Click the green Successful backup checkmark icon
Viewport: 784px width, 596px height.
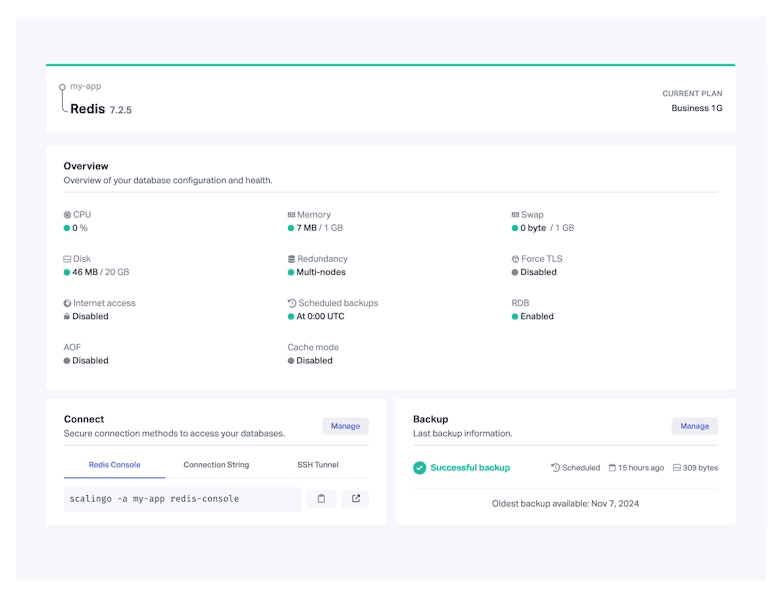(420, 468)
